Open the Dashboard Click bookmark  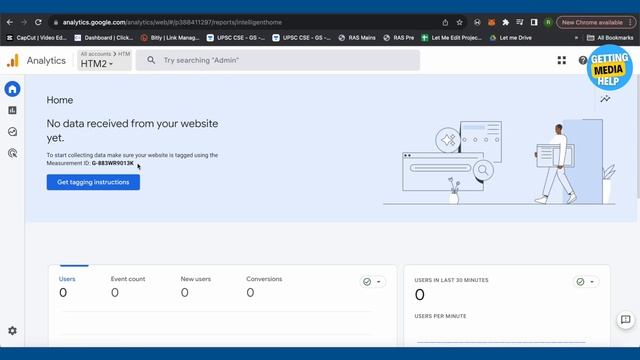[x=104, y=38]
